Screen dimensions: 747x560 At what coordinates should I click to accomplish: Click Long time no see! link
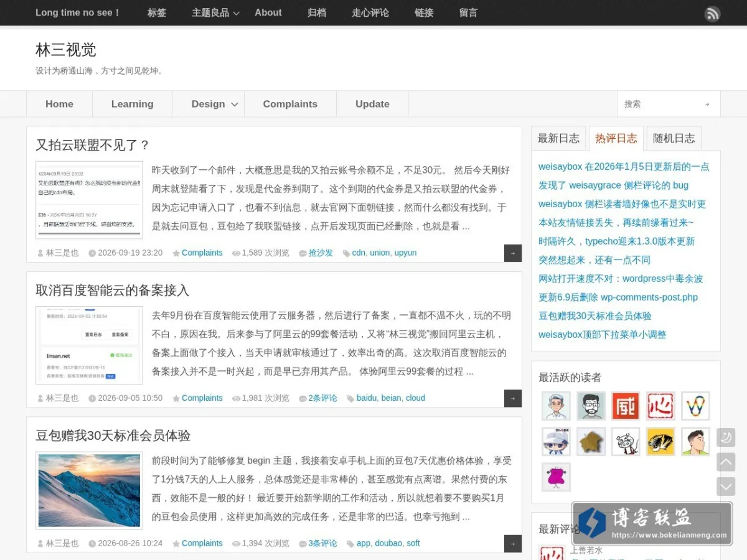pyautogui.click(x=78, y=12)
